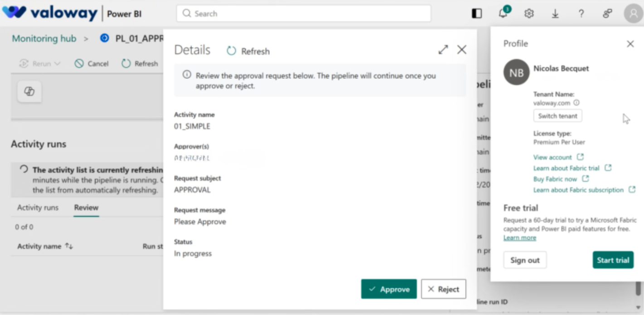Click the download arrow icon

coord(555,14)
